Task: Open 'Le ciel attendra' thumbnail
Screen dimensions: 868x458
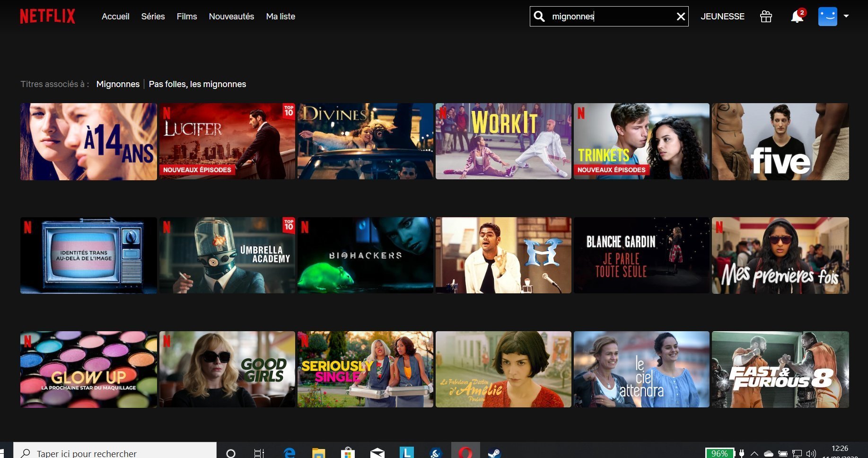Action: pyautogui.click(x=641, y=370)
